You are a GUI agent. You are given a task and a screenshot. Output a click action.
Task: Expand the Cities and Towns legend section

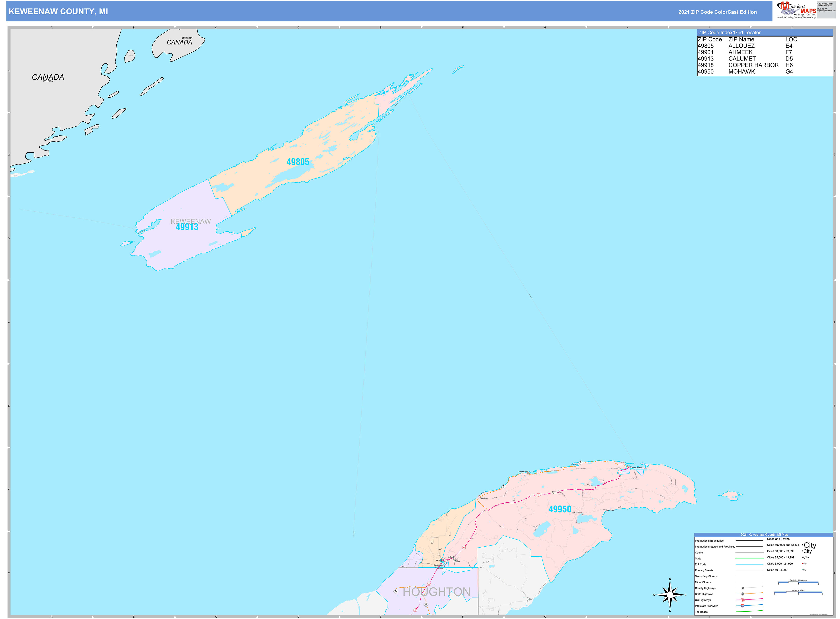pos(779,539)
